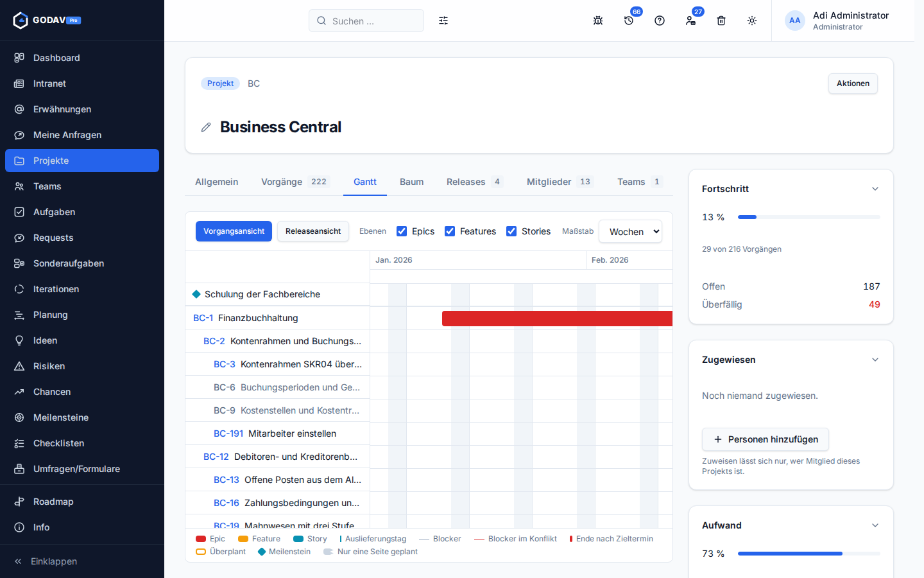
Task: Uncheck the Stories checkbox
Action: (511, 231)
